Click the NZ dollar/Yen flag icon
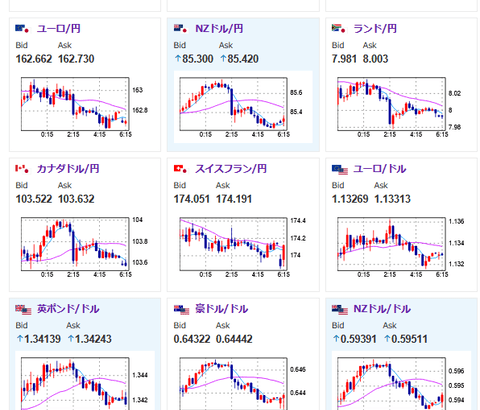Image resolution: width=480 pixels, height=410 pixels. coord(180,29)
